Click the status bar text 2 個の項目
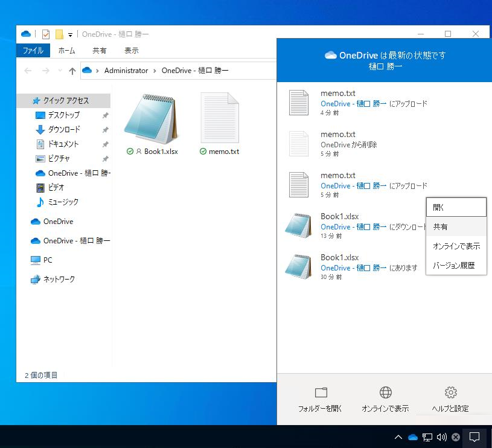 pyautogui.click(x=41, y=375)
